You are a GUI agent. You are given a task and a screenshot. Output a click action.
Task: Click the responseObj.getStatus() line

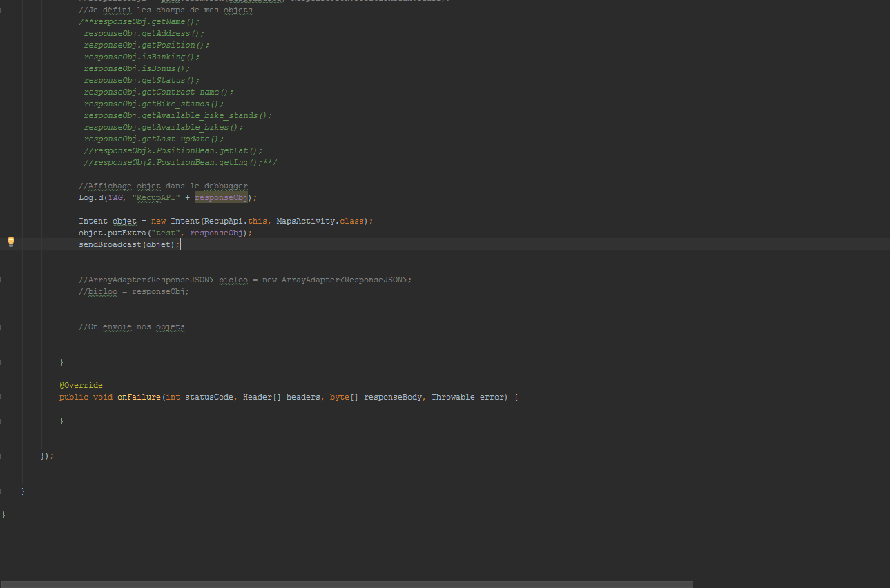142,81
